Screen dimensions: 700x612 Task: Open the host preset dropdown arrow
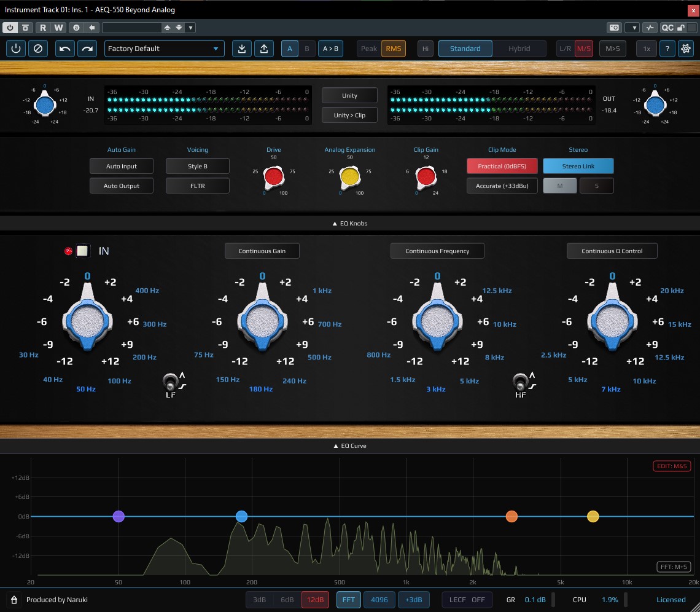pos(190,28)
